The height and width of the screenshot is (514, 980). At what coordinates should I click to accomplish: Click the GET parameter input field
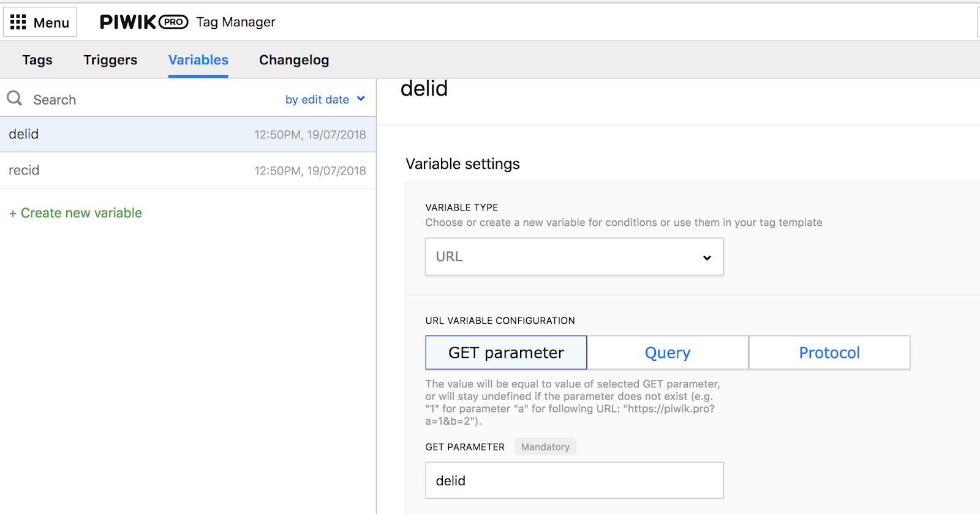[x=575, y=480]
